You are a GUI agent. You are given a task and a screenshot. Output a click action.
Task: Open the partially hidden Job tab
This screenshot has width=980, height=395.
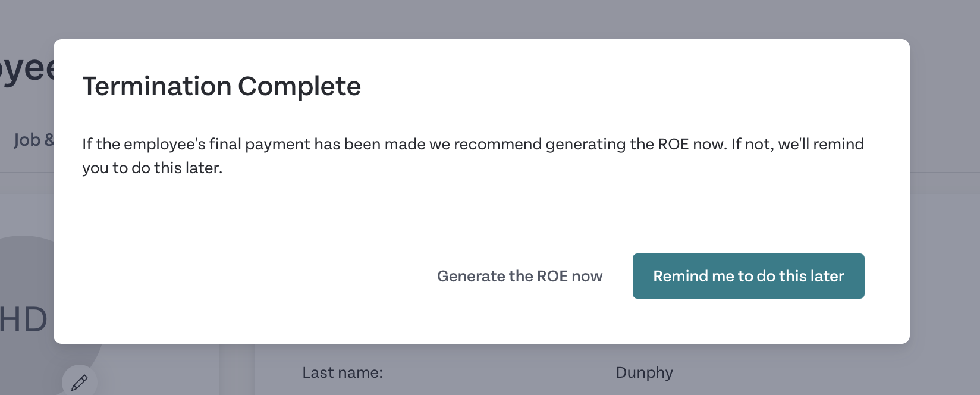pos(33,140)
